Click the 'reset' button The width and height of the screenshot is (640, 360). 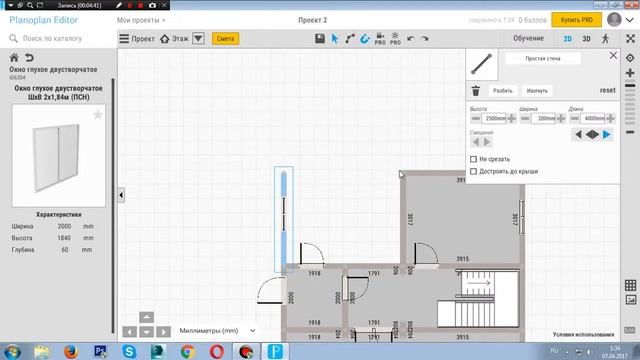607,90
